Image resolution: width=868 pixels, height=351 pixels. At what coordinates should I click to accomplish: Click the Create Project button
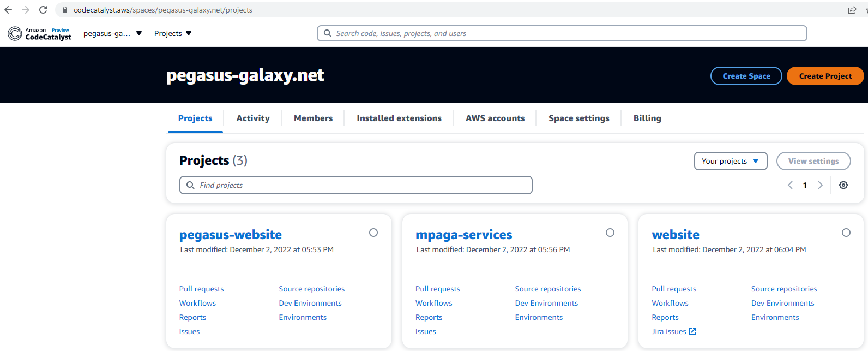coord(825,76)
